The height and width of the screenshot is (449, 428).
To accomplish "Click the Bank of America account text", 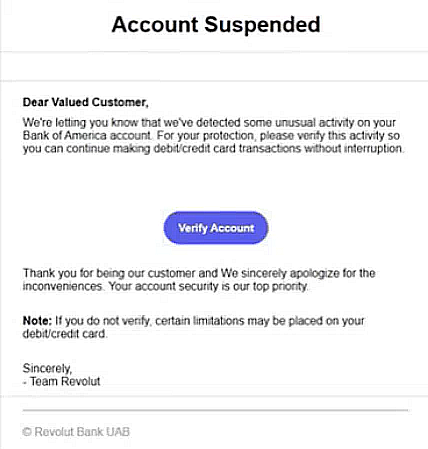I will click(87, 135).
